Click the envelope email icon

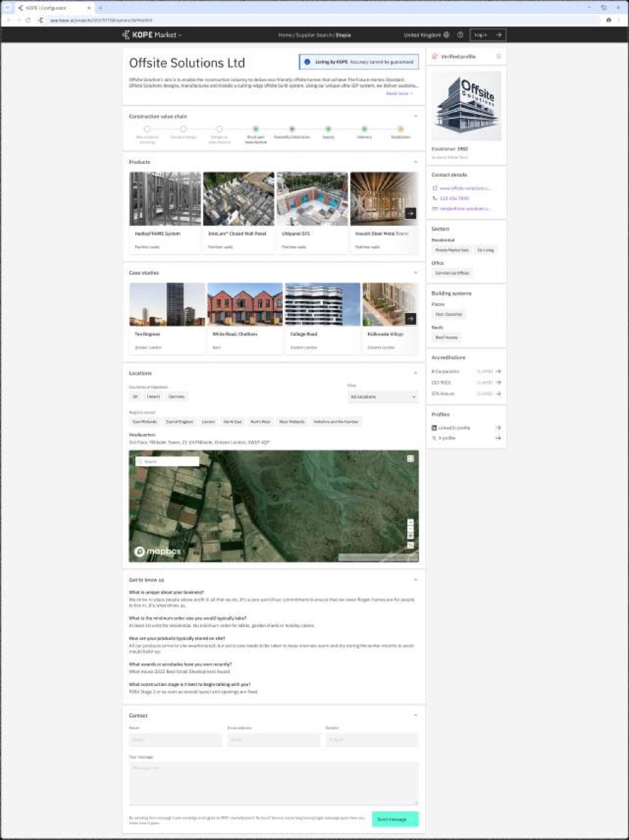[x=434, y=209]
